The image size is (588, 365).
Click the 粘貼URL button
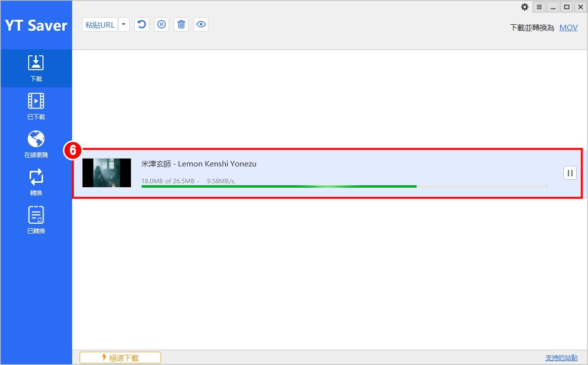(100, 25)
